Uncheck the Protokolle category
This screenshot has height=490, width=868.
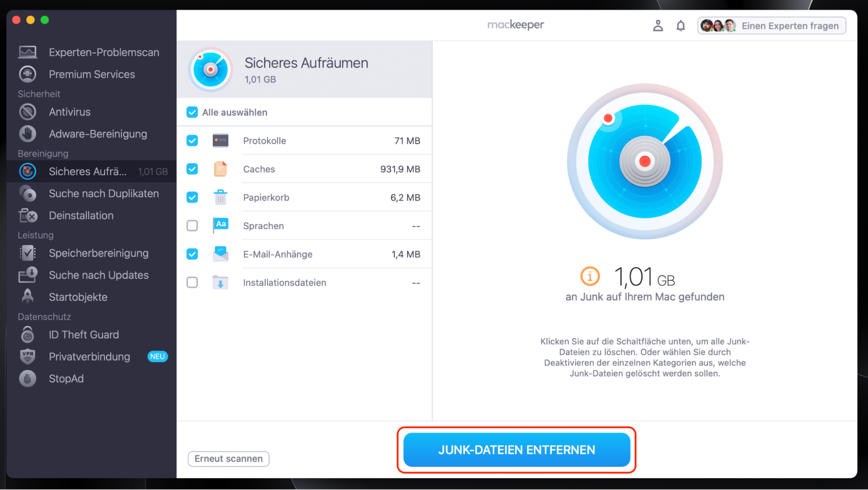192,140
